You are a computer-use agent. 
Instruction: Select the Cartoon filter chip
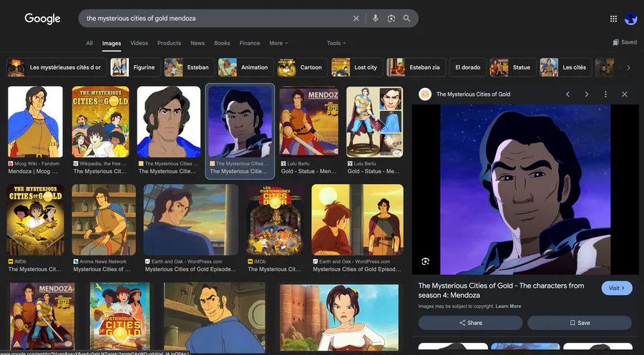coord(302,67)
